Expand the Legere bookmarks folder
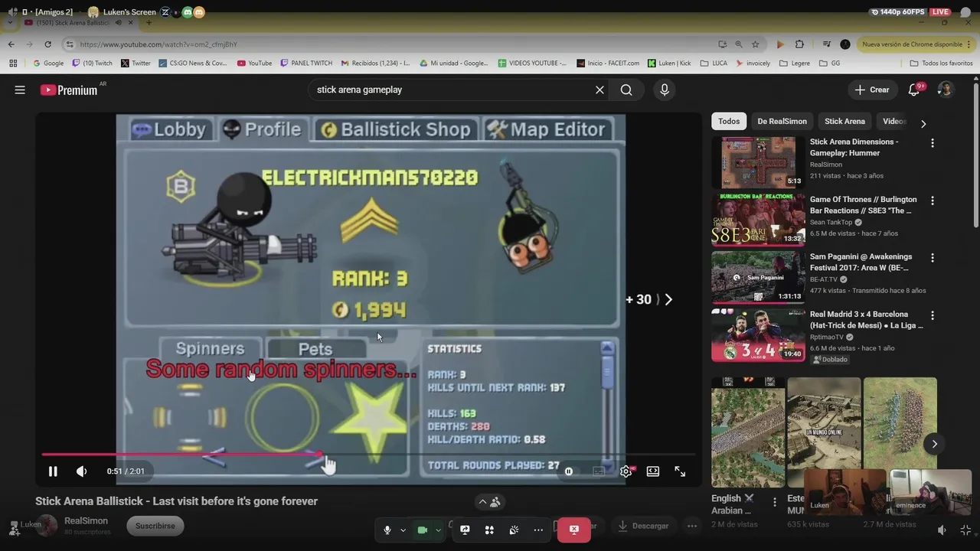Image resolution: width=980 pixels, height=551 pixels. click(x=795, y=63)
